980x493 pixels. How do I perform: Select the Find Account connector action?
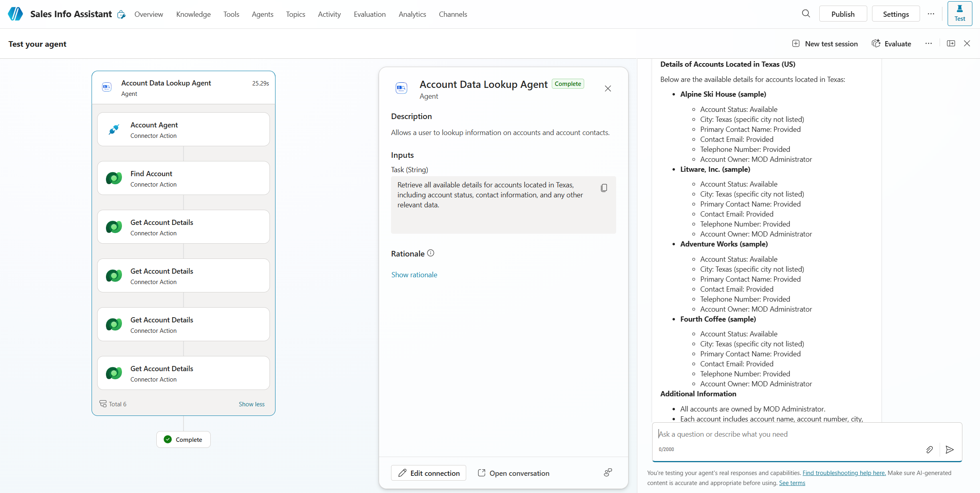184,178
